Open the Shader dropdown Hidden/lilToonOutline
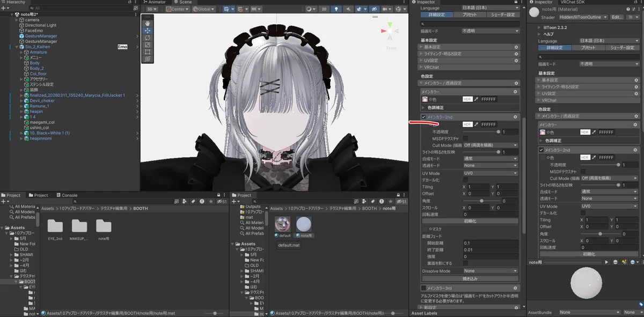The image size is (644, 317). [583, 17]
